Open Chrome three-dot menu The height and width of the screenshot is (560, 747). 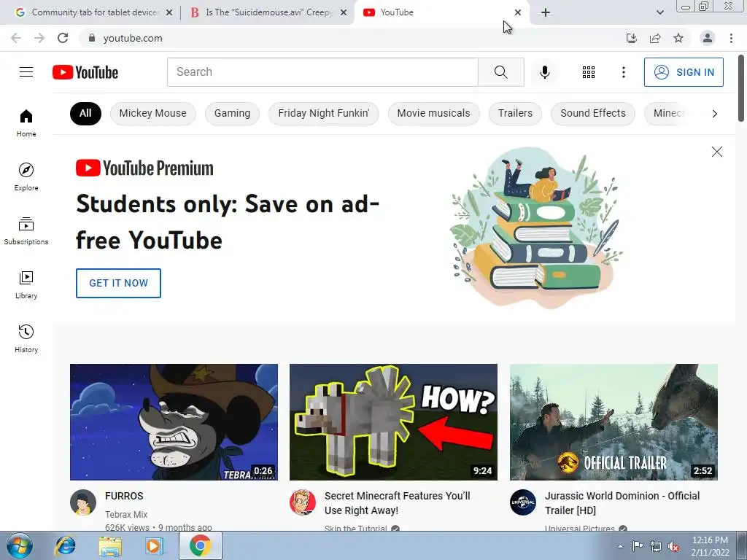[731, 38]
